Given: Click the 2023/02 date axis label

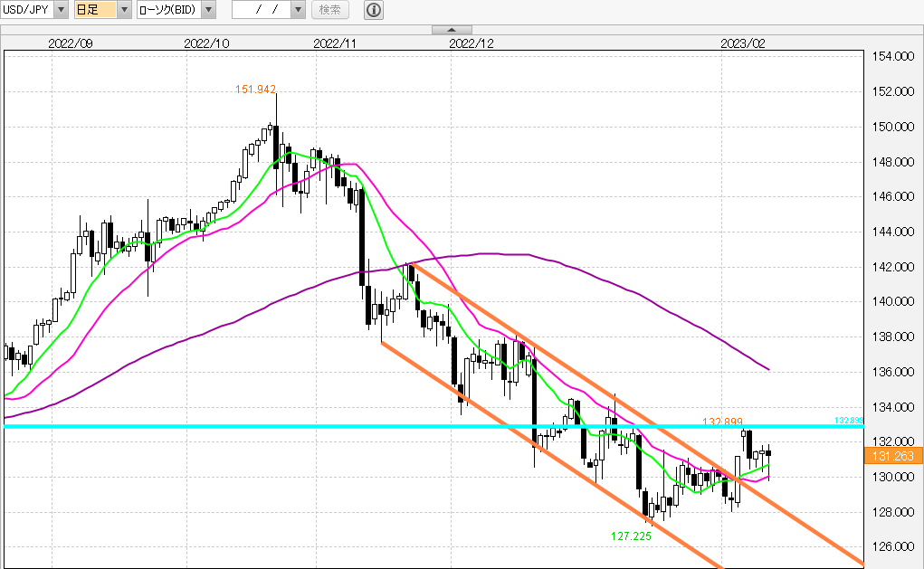Looking at the screenshot, I should coord(742,43).
